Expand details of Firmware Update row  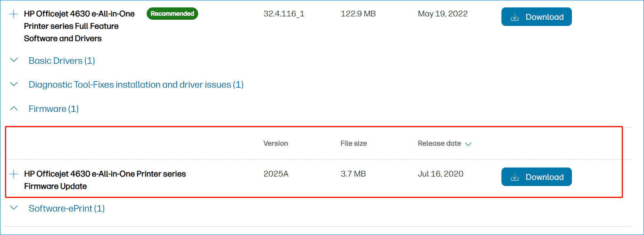point(14,174)
